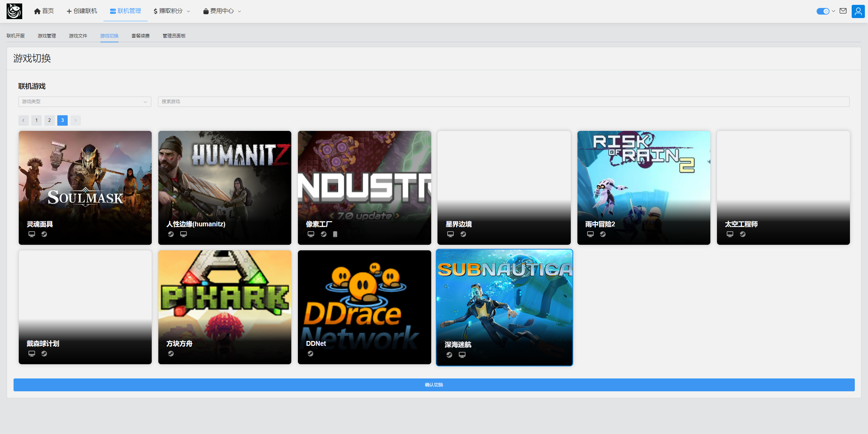Viewport: 868px width, 434px height.
Task: Open the 游戏类型 dropdown selector
Action: (x=85, y=102)
